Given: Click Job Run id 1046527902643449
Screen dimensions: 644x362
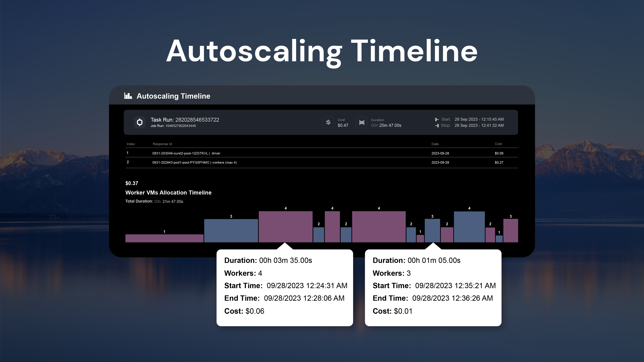Looking at the screenshot, I should tap(180, 126).
